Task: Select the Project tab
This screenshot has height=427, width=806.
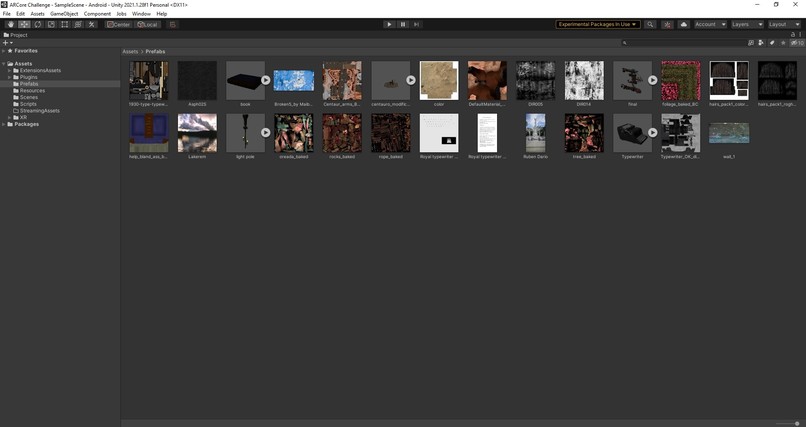Action: tap(15, 35)
